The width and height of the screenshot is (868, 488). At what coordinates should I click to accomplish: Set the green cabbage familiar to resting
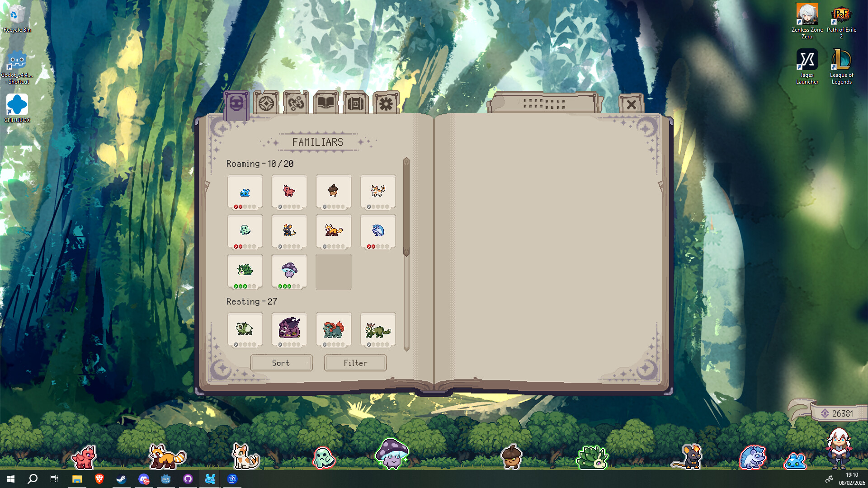pos(245,270)
